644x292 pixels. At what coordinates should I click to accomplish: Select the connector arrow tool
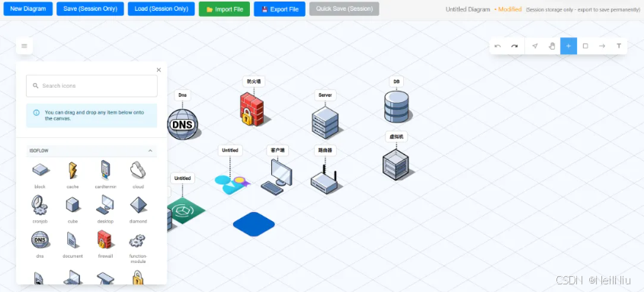pos(602,46)
